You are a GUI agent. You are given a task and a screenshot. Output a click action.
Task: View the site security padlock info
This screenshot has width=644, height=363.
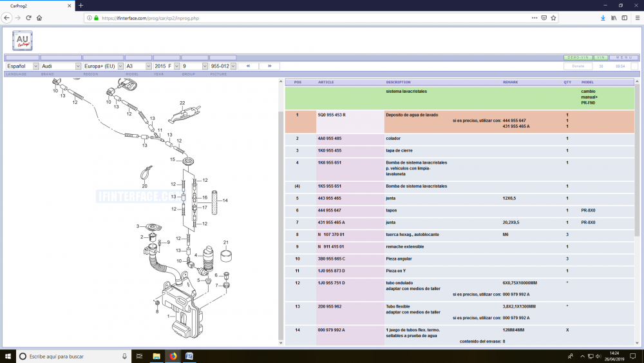click(96, 18)
